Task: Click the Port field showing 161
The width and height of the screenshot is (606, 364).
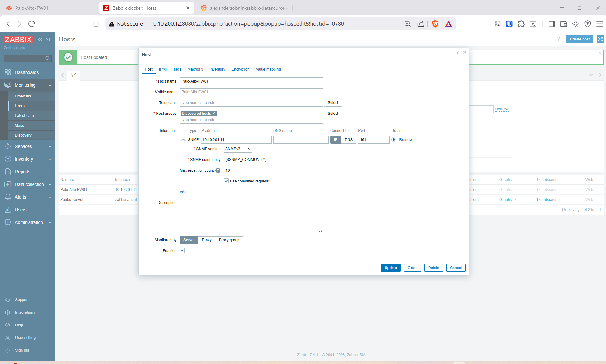Action: pyautogui.click(x=374, y=140)
